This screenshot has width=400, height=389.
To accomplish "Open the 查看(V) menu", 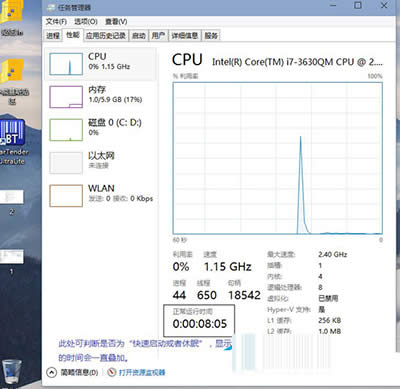I will tap(116, 22).
